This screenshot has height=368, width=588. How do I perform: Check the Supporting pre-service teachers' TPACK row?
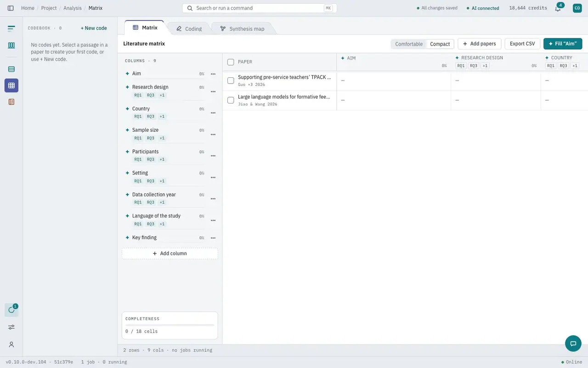pyautogui.click(x=231, y=80)
